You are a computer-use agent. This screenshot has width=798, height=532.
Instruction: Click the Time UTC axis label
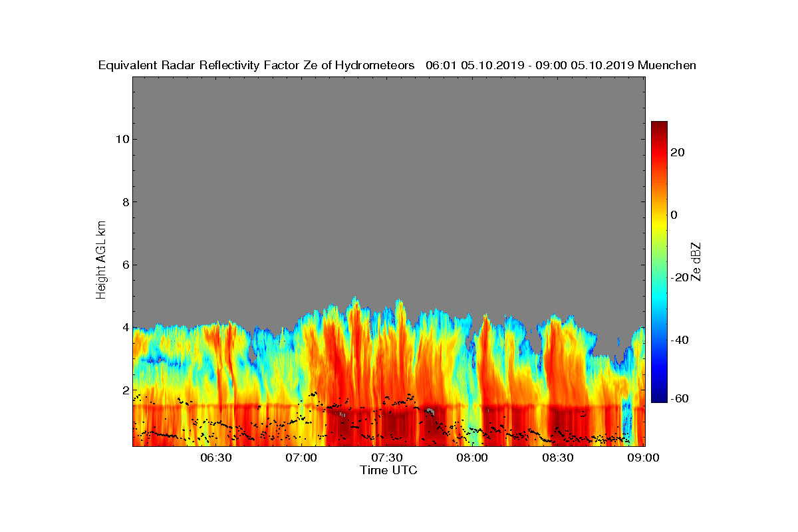[x=388, y=470]
